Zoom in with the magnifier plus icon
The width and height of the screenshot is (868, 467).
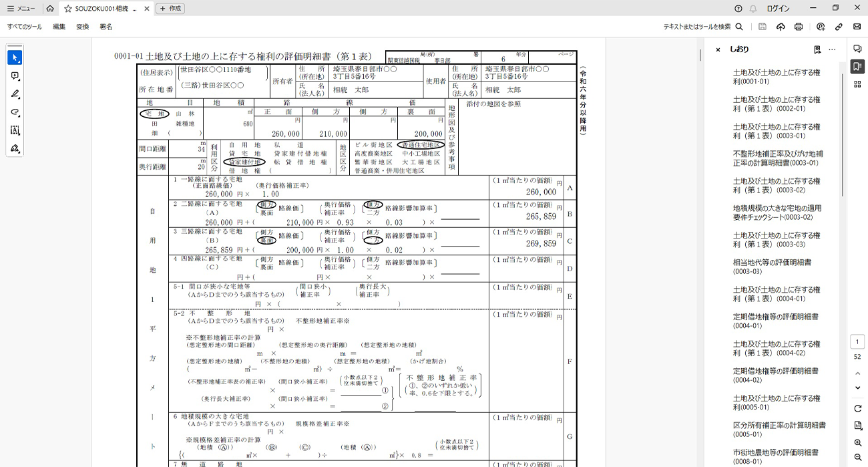pyautogui.click(x=858, y=443)
